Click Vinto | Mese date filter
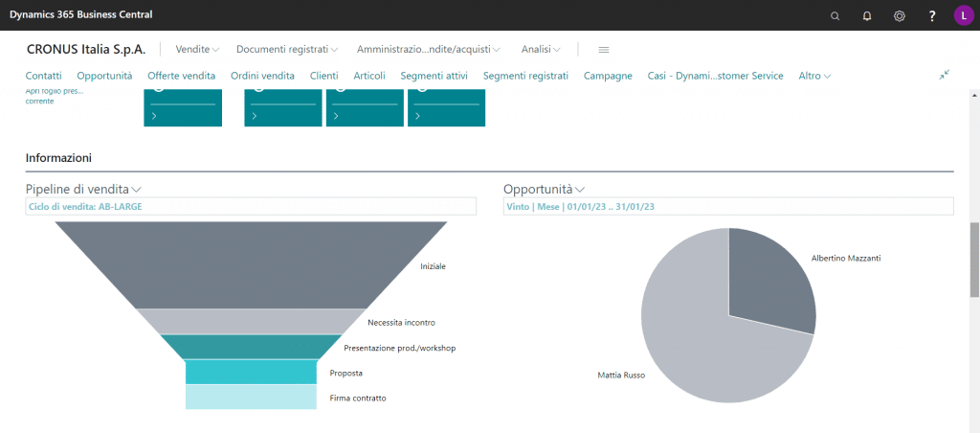Image resolution: width=980 pixels, height=433 pixels. click(x=728, y=206)
